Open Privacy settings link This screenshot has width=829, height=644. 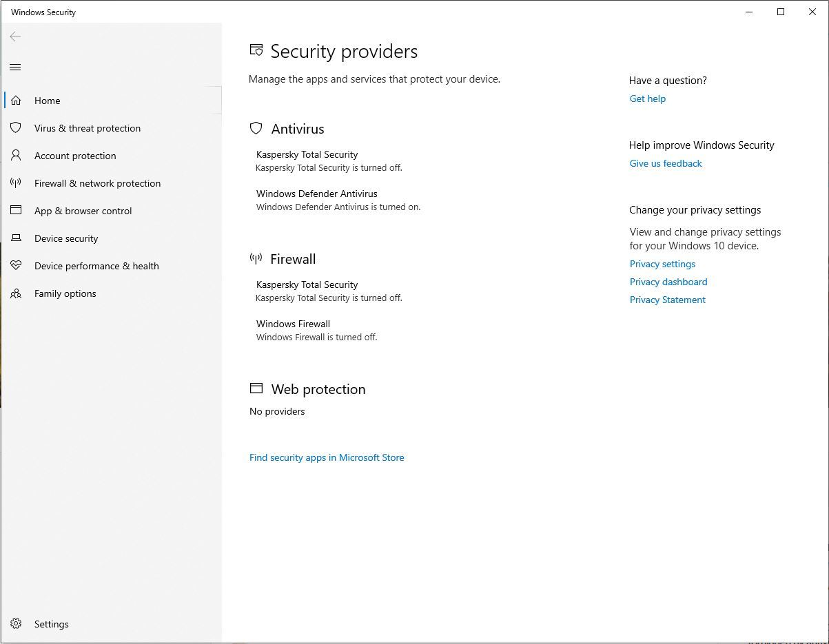click(x=662, y=264)
